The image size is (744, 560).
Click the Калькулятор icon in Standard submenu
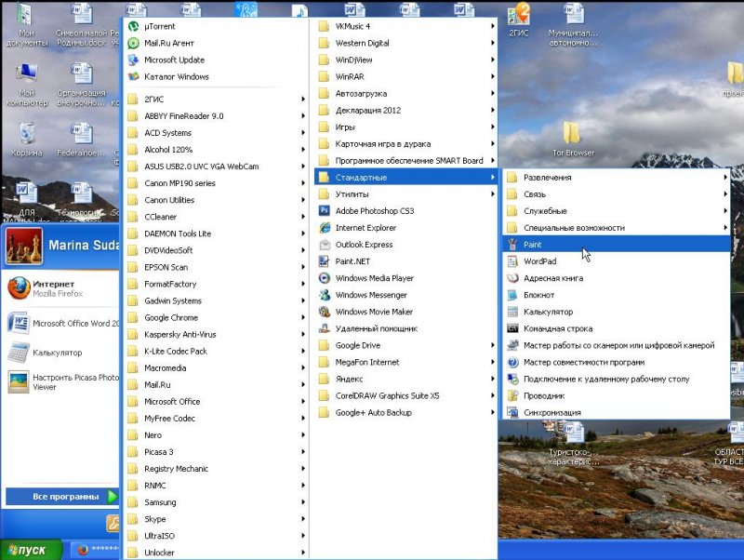[x=512, y=312]
